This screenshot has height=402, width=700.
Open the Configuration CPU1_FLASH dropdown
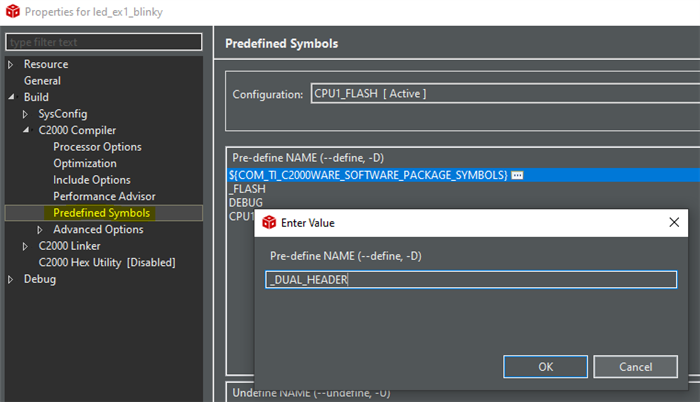505,94
